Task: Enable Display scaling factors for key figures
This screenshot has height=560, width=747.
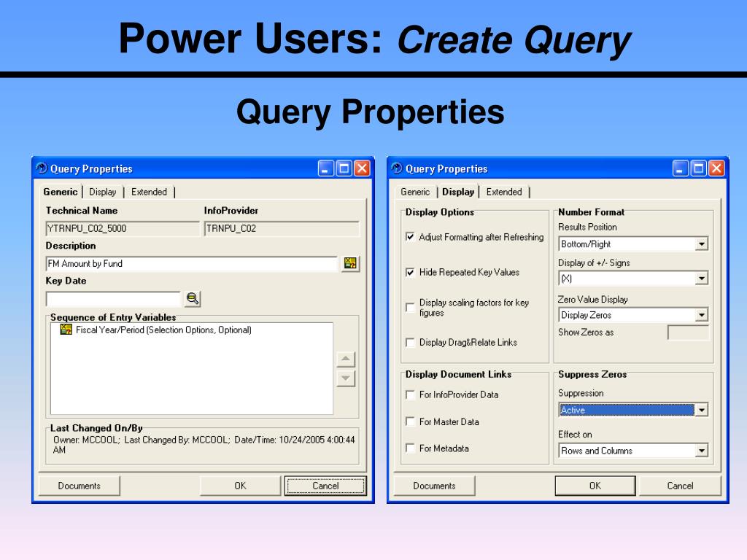Action: [410, 307]
